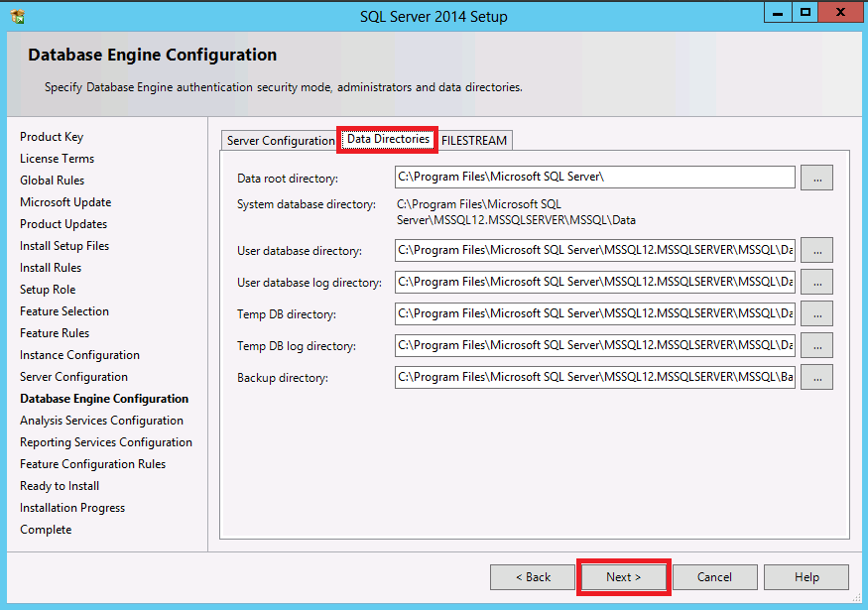Select the Instance Configuration step
The width and height of the screenshot is (868, 610).
pyautogui.click(x=79, y=355)
